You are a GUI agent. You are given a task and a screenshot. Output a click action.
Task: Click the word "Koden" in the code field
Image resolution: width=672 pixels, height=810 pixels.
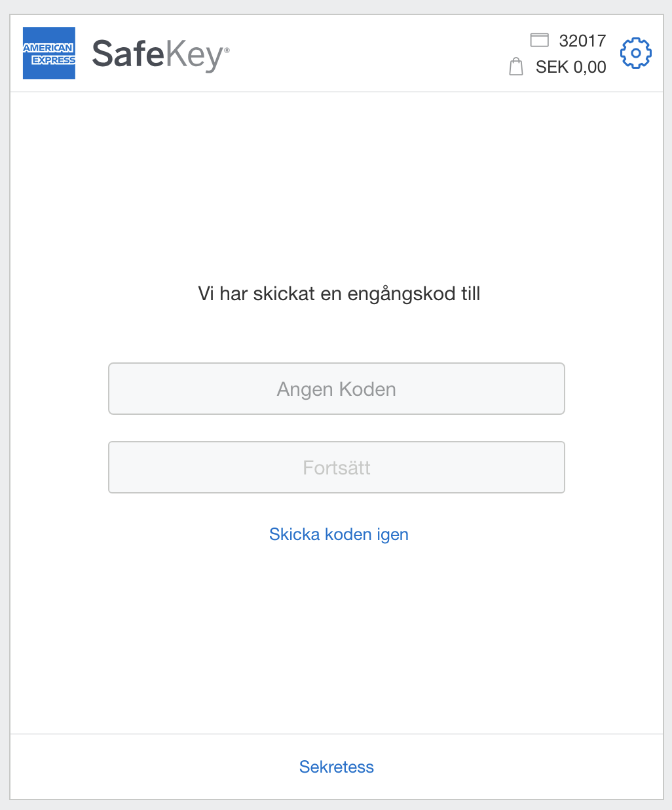(367, 389)
